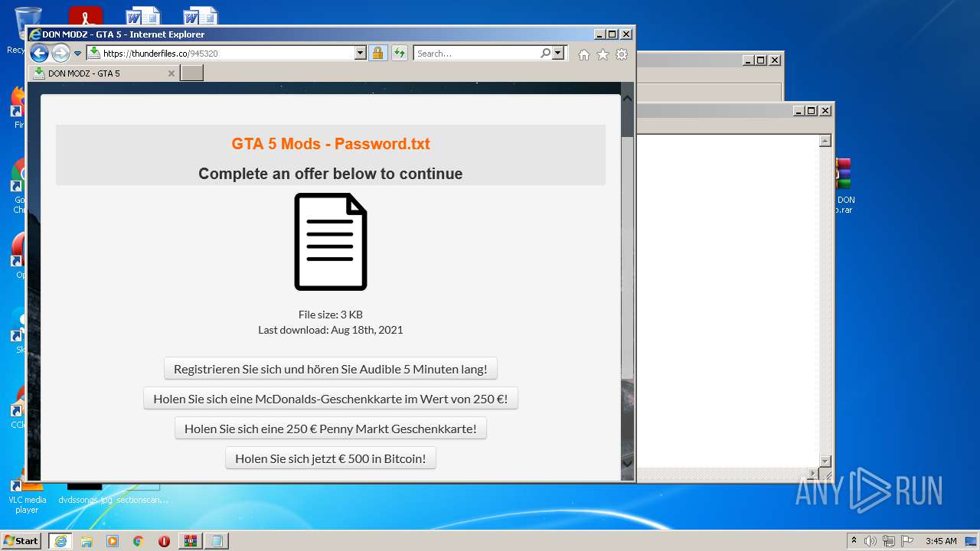This screenshot has width=980, height=551.
Task: Open the Tools gear icon
Action: point(622,54)
